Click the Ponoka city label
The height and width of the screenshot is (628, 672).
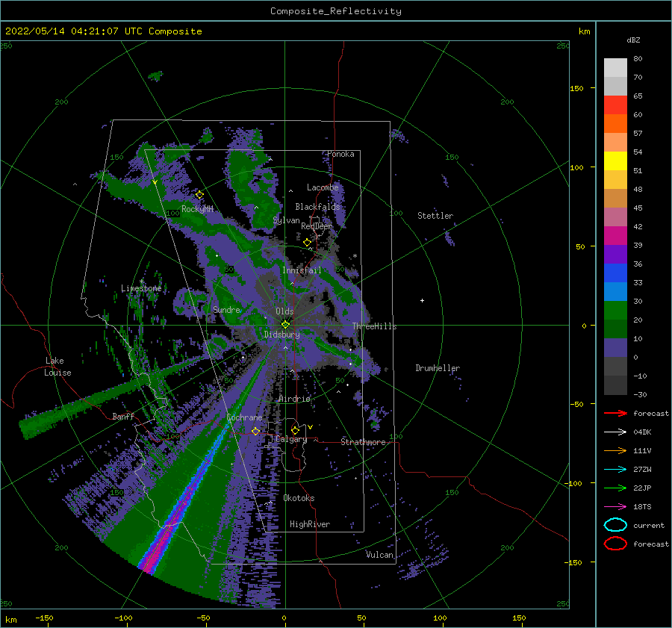(x=340, y=154)
